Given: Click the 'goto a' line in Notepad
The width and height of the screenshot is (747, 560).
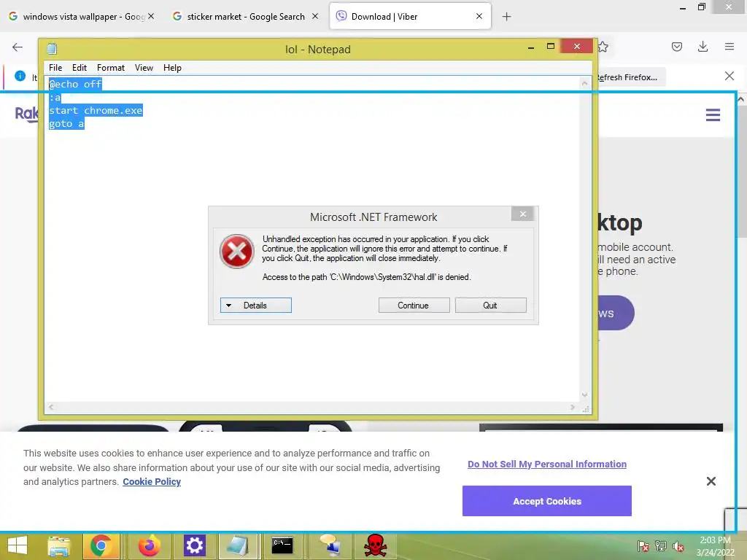Looking at the screenshot, I should pos(66,124).
